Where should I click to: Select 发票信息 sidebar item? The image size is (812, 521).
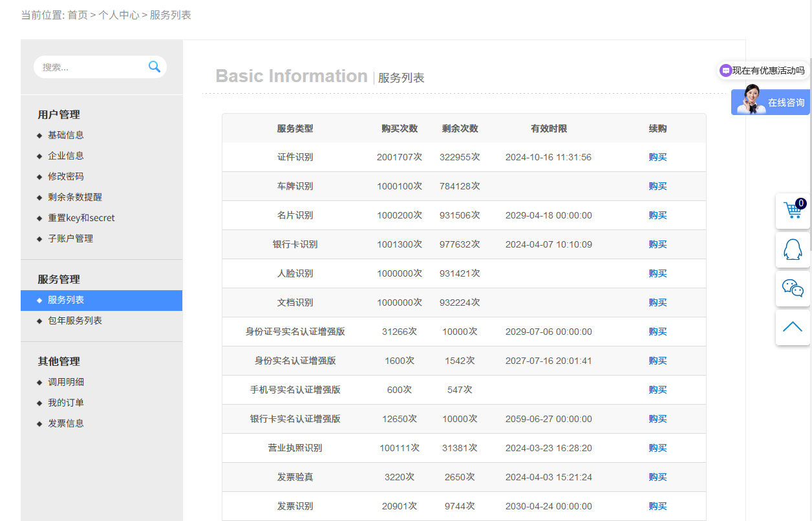click(66, 423)
